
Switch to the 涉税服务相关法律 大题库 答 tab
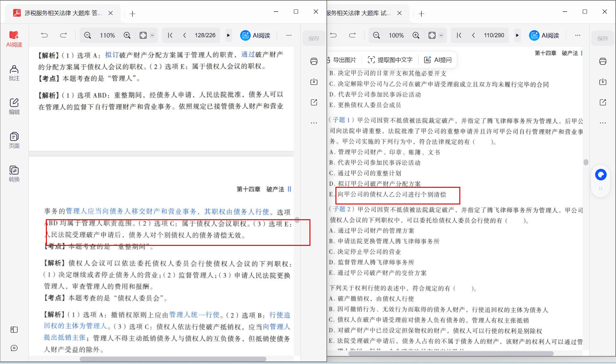coord(63,13)
